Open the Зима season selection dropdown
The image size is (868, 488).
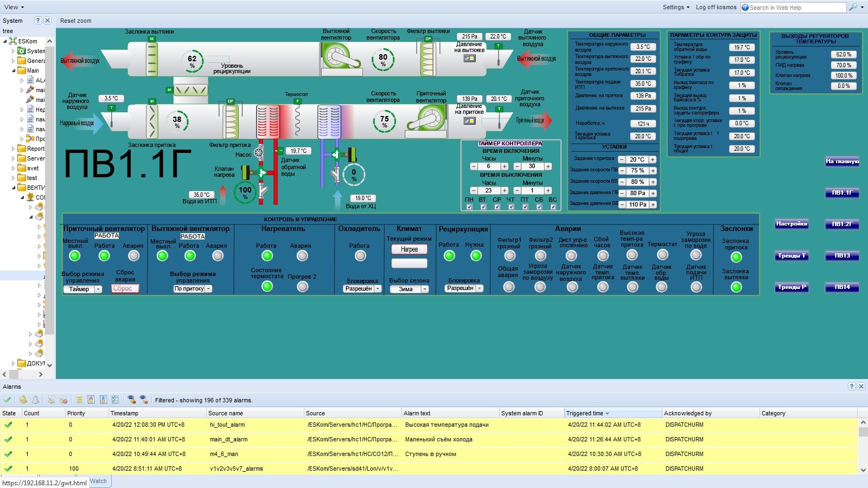point(424,290)
